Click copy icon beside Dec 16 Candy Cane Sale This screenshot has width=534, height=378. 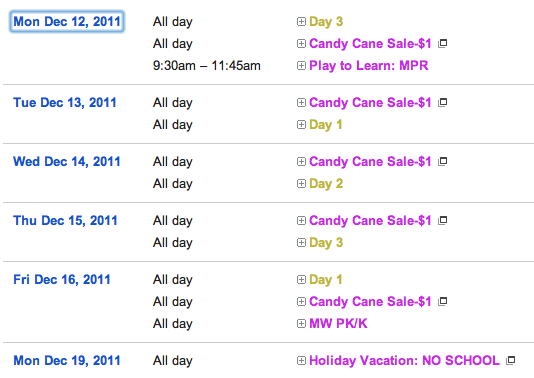pos(442,301)
